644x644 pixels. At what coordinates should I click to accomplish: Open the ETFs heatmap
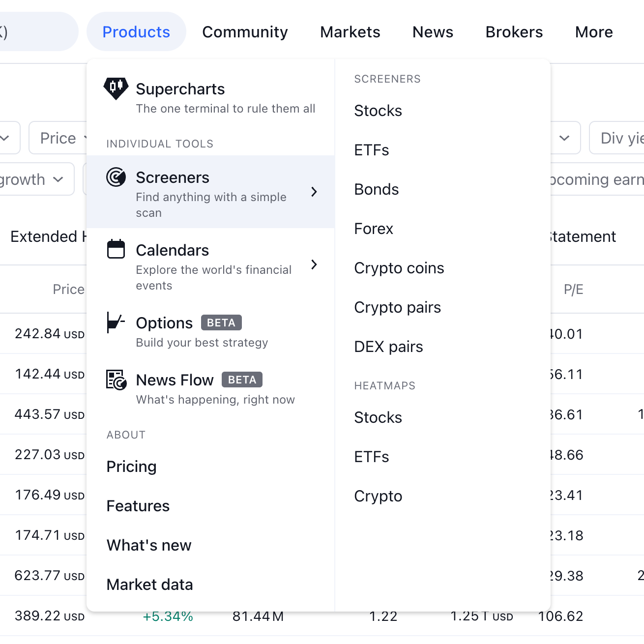pos(372,457)
